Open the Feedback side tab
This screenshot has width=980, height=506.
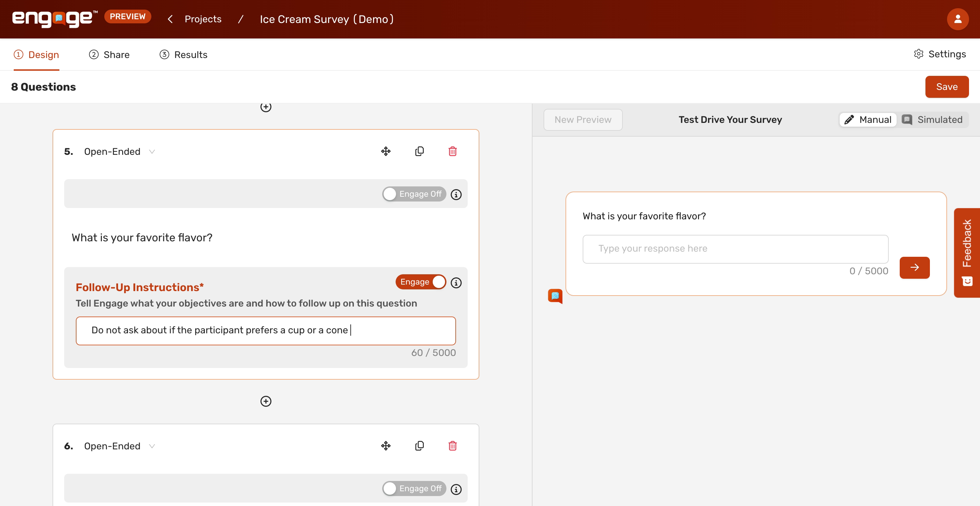click(x=967, y=252)
